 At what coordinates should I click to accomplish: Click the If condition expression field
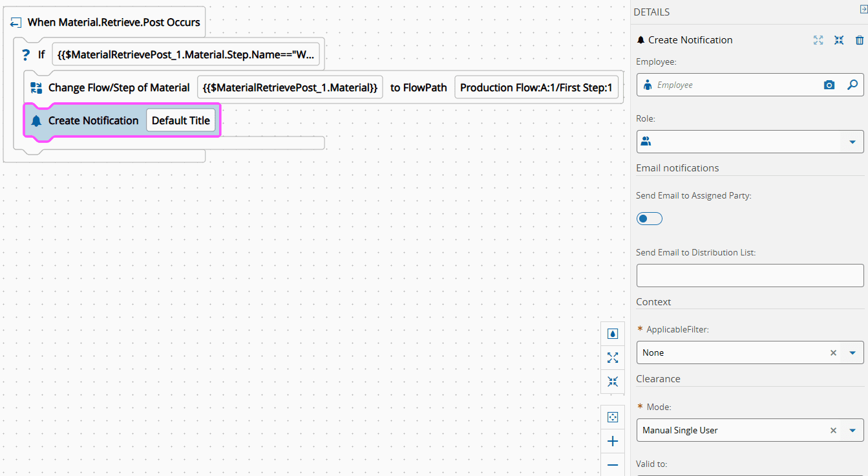click(x=186, y=54)
